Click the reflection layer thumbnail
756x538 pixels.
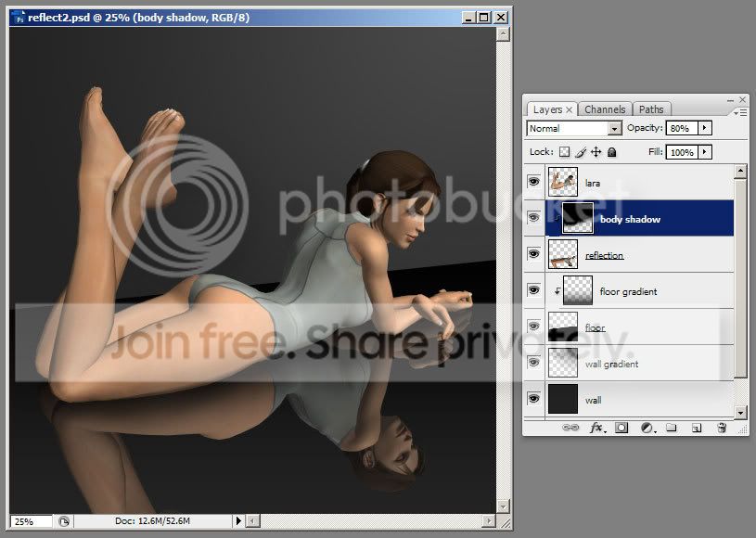pyautogui.click(x=563, y=254)
